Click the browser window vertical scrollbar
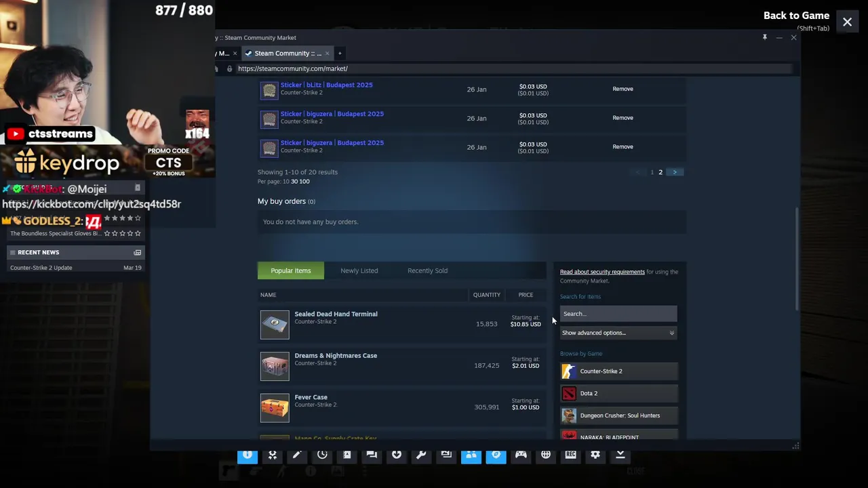868x488 pixels. tap(797, 258)
